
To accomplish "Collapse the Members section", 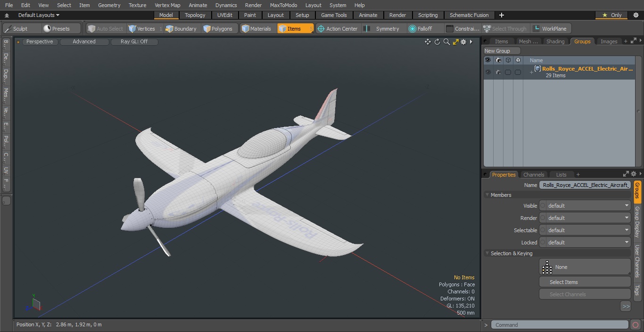I will (x=487, y=195).
